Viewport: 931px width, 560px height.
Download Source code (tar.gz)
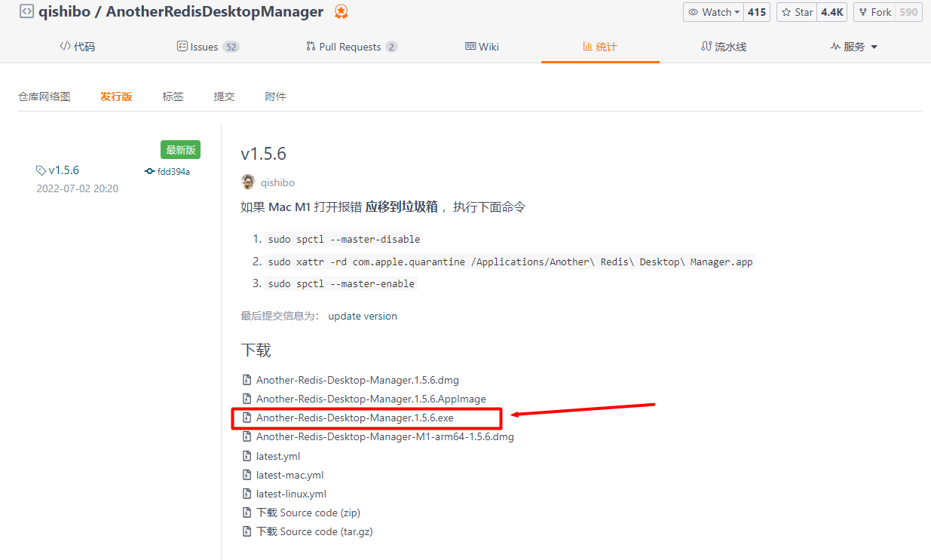click(x=314, y=531)
